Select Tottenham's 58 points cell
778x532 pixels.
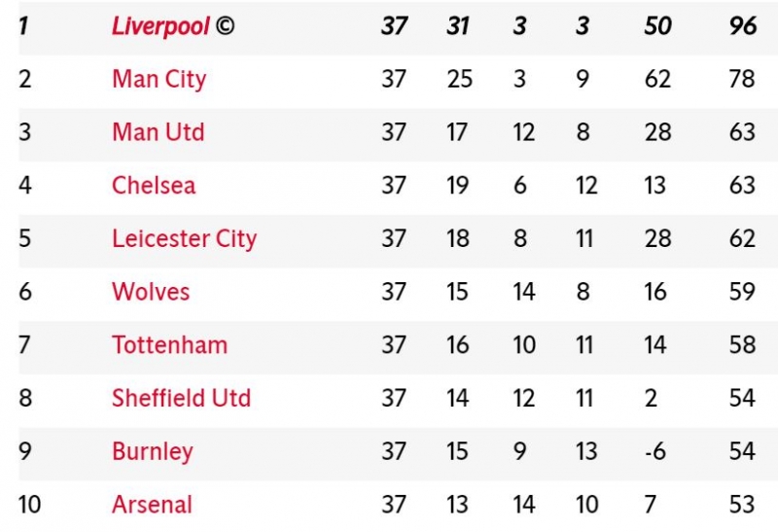[x=742, y=344]
